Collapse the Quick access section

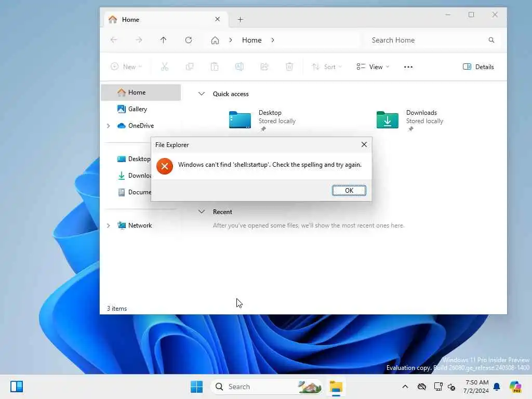[x=202, y=94]
